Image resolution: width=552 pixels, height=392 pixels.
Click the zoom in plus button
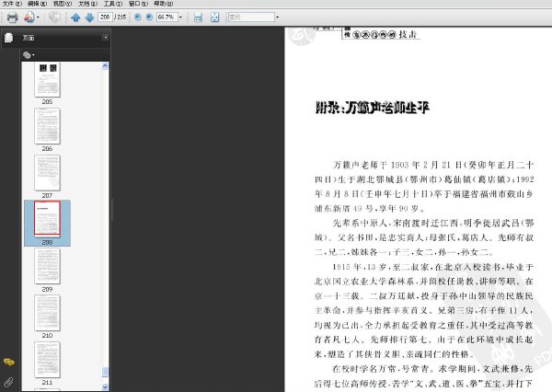coord(149,17)
